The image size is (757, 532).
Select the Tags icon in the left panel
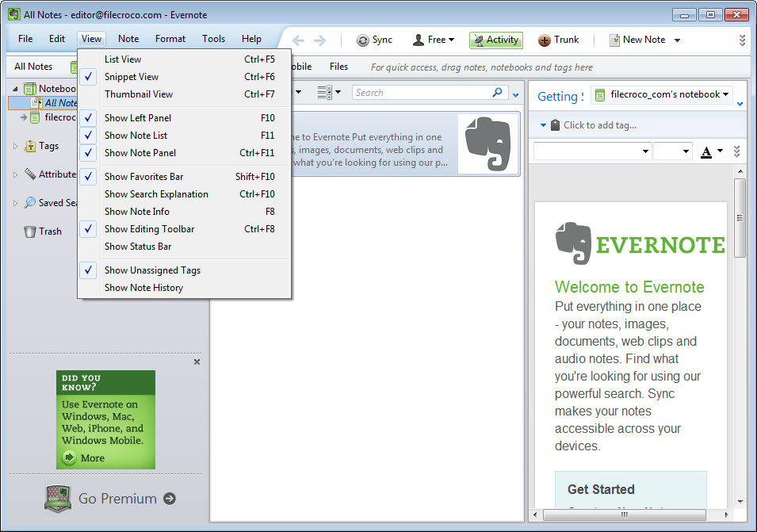click(x=30, y=146)
